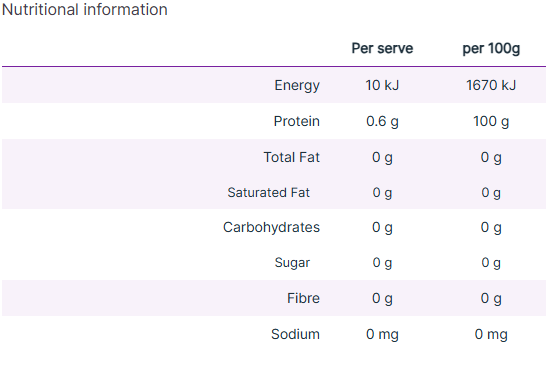Select the Per serve column header
Image resolution: width=555 pixels, height=377 pixels.
382,48
